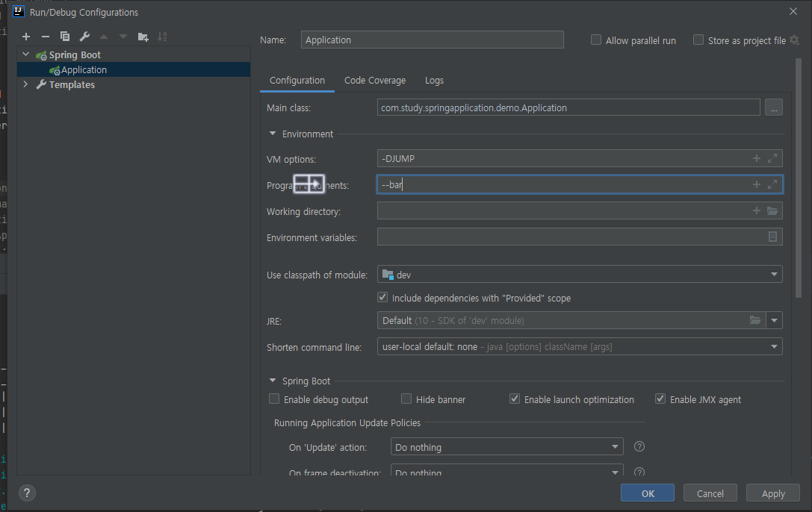The height and width of the screenshot is (512, 812).
Task: Open help for On frame deactivation
Action: [x=639, y=472]
